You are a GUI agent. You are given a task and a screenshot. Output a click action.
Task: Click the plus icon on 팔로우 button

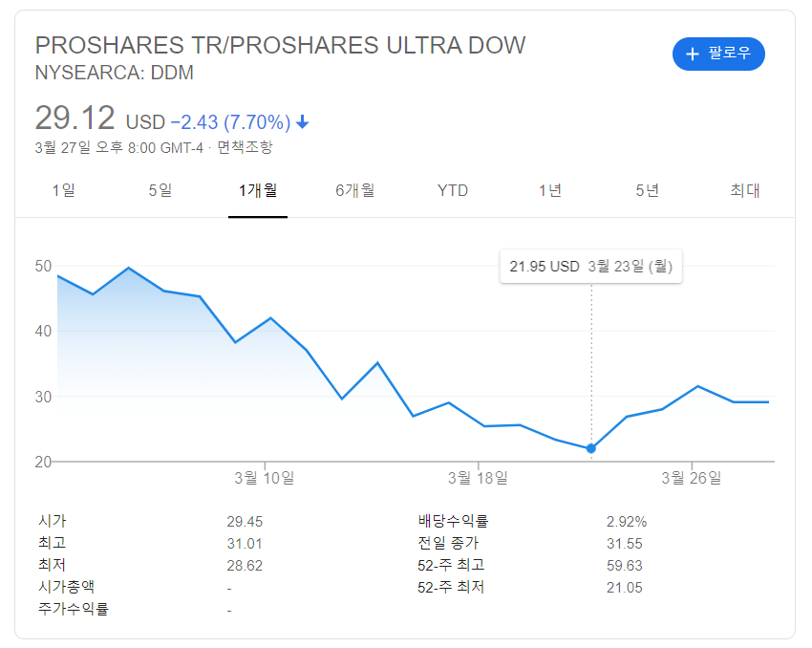coord(693,54)
